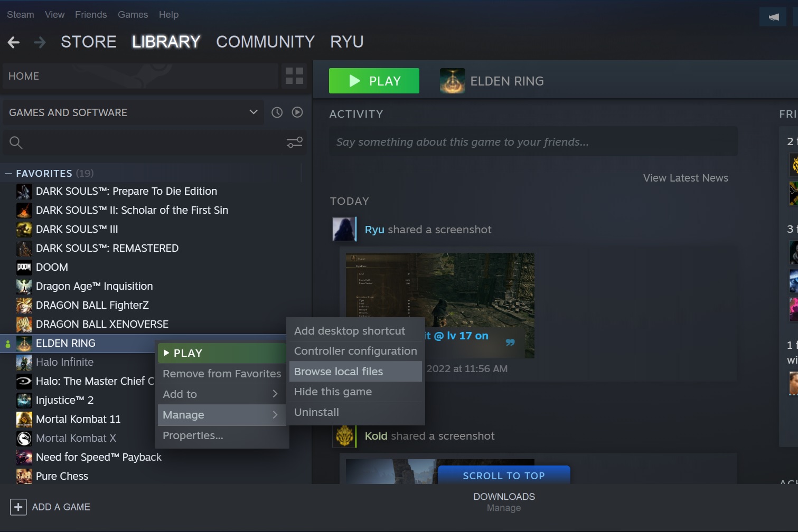Select DARK SOULS: Prepare To Die Edition
Image resolution: width=798 pixels, height=532 pixels.
tap(126, 191)
